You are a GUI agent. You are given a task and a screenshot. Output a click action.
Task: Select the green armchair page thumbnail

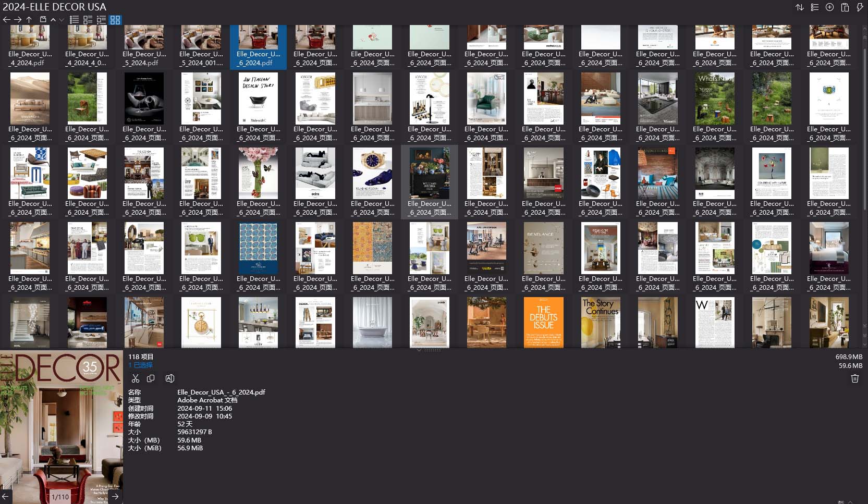(x=486, y=98)
